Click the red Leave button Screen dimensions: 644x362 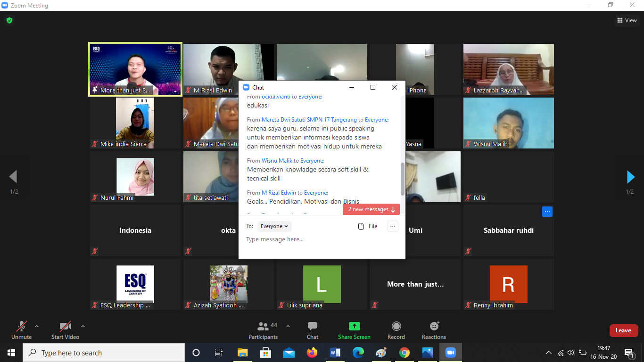623,330
